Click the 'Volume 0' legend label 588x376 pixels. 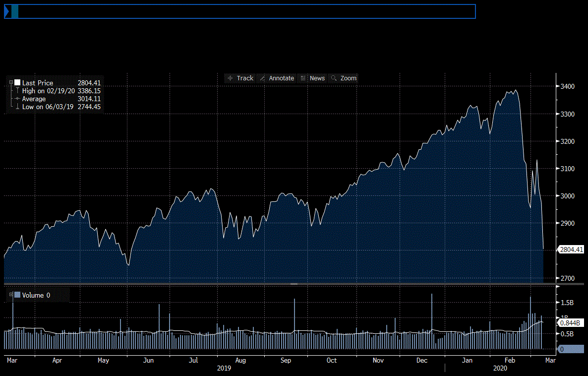tap(36, 295)
